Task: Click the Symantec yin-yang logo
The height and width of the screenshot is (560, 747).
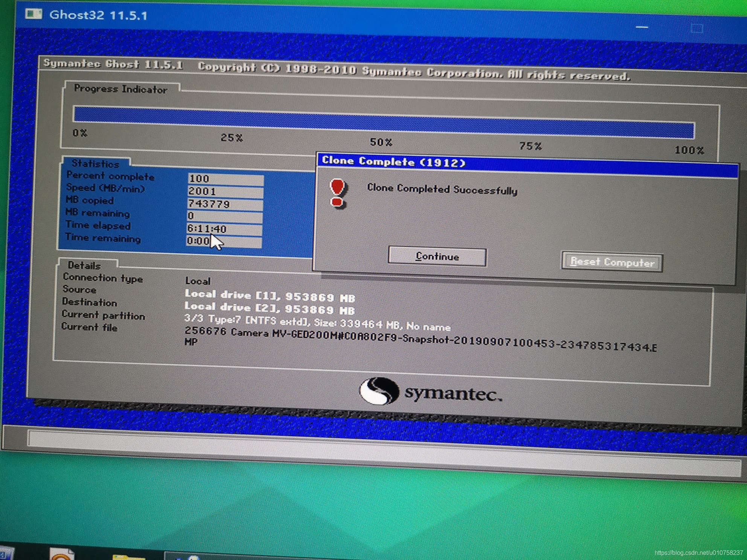Action: pyautogui.click(x=379, y=391)
